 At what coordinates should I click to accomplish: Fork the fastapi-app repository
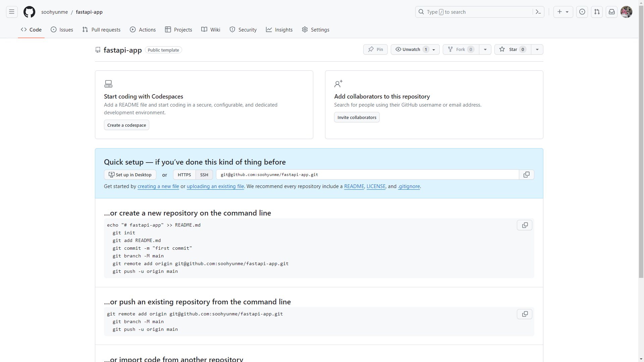461,50
